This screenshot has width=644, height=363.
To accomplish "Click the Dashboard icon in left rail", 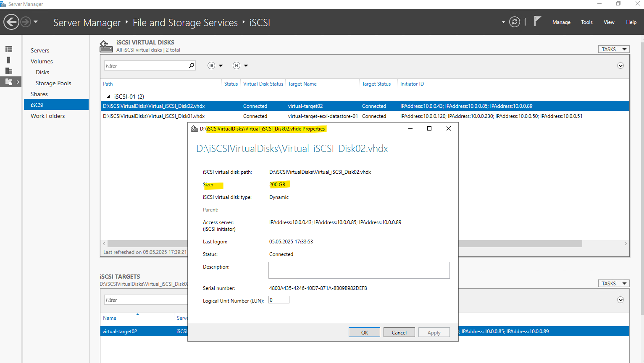I will (9, 49).
